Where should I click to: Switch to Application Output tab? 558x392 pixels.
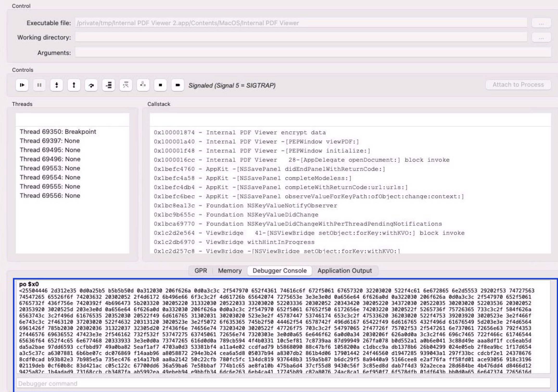tap(344, 271)
